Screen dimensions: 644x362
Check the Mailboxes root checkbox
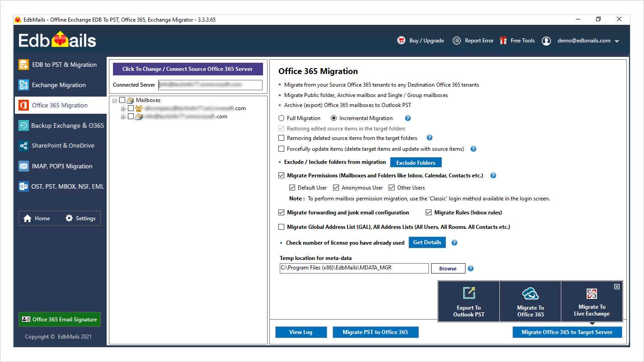122,100
